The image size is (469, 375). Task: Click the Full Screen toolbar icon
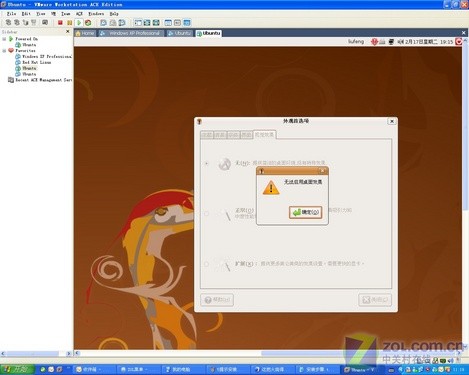[x=156, y=23]
